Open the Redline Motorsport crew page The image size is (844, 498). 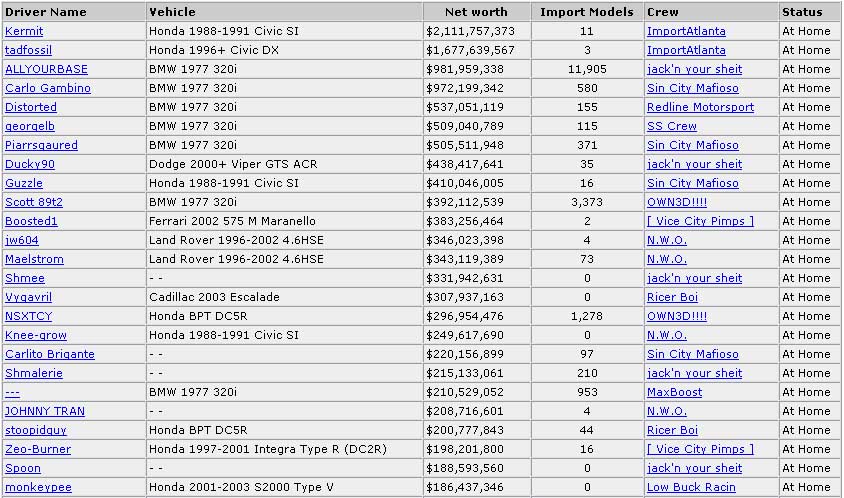(700, 107)
